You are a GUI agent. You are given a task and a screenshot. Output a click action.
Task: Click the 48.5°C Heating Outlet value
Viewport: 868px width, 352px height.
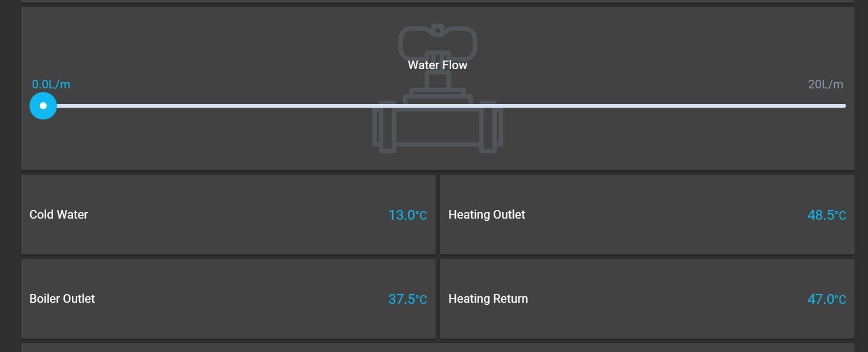pos(827,215)
